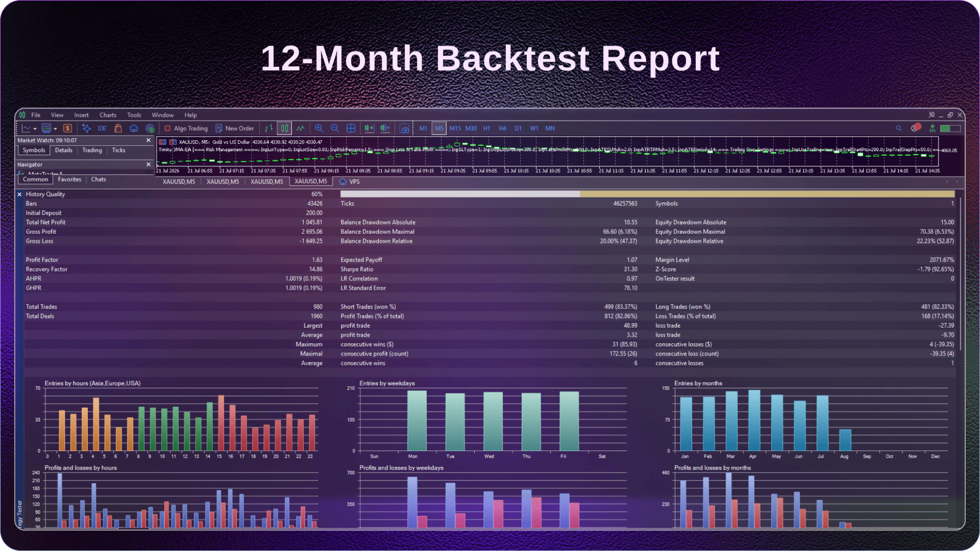980x551 pixels.
Task: Open the Market shopping bag icon
Action: coord(118,129)
